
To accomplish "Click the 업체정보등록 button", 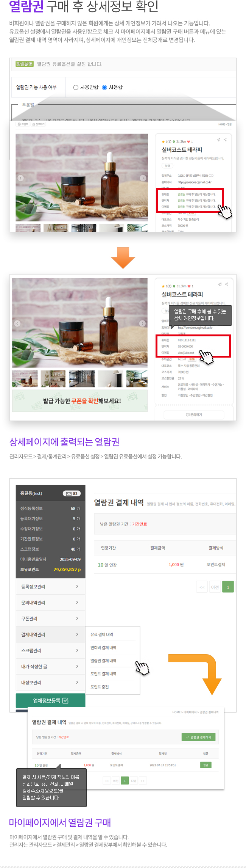I will 50,700.
